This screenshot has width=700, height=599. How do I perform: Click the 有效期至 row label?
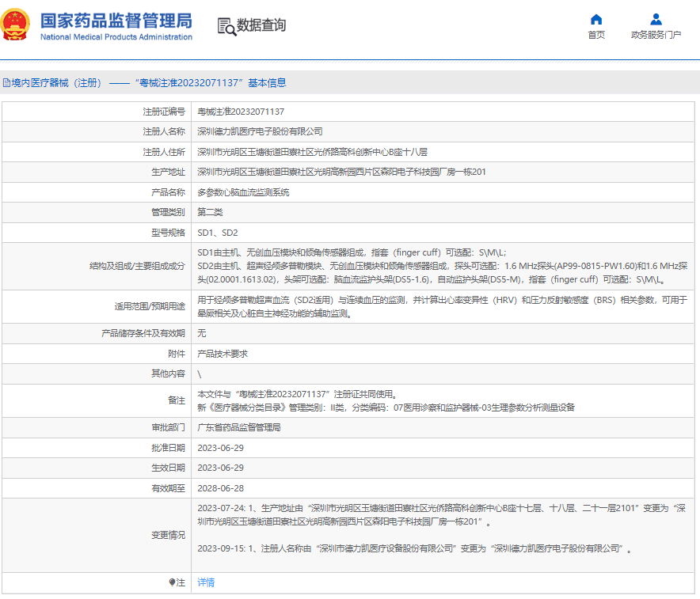[168, 488]
